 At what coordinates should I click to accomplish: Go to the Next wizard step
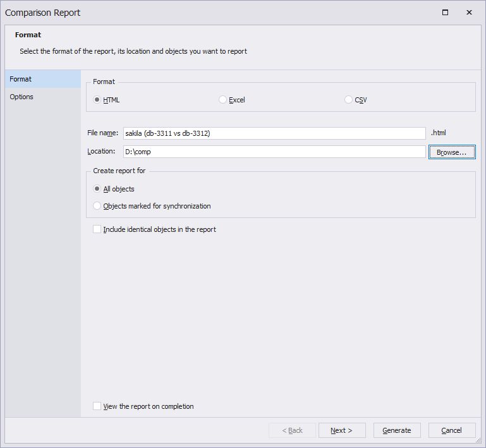(342, 430)
